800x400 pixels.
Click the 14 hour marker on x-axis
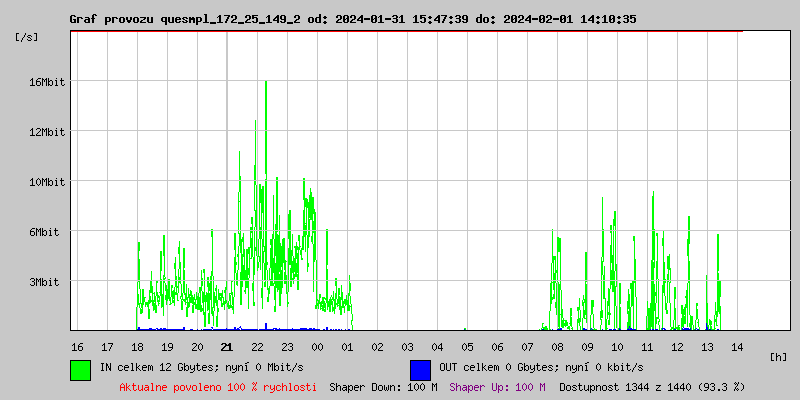click(737, 347)
